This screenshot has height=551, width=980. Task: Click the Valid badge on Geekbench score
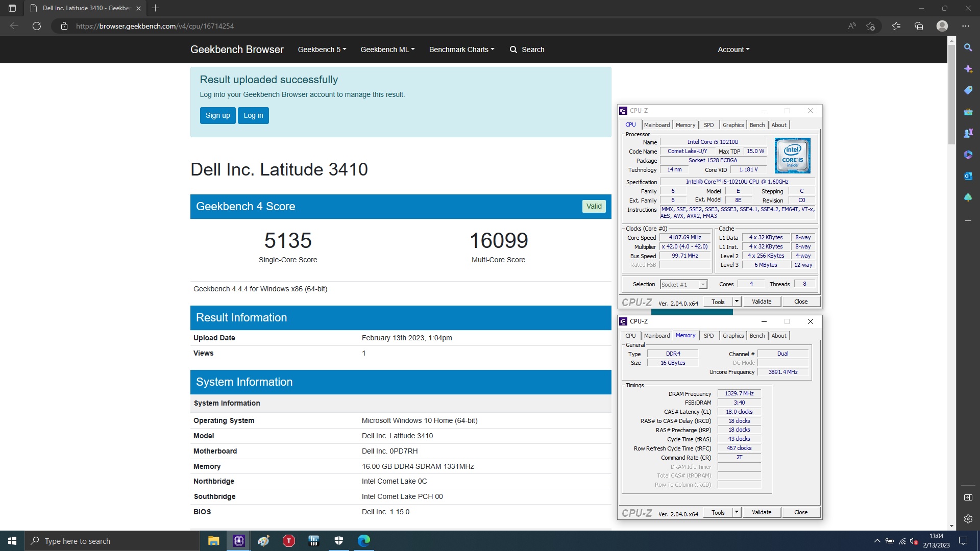(x=594, y=206)
